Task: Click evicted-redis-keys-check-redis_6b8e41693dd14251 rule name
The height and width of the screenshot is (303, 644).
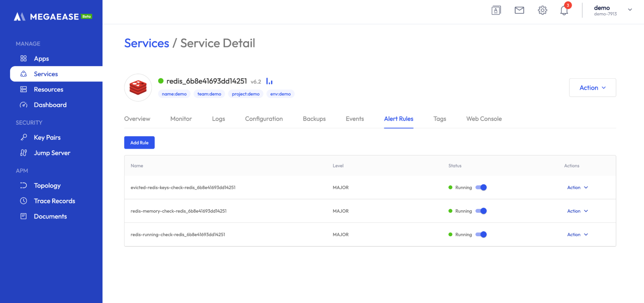Action: coord(183,187)
